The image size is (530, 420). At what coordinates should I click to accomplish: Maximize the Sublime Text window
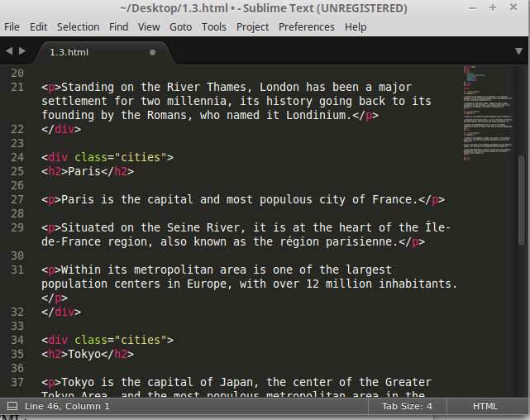(493, 7)
